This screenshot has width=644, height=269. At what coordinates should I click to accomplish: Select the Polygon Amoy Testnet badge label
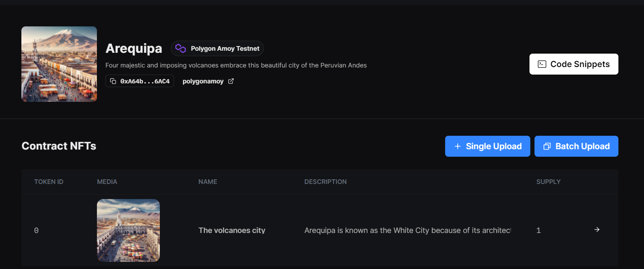point(225,49)
